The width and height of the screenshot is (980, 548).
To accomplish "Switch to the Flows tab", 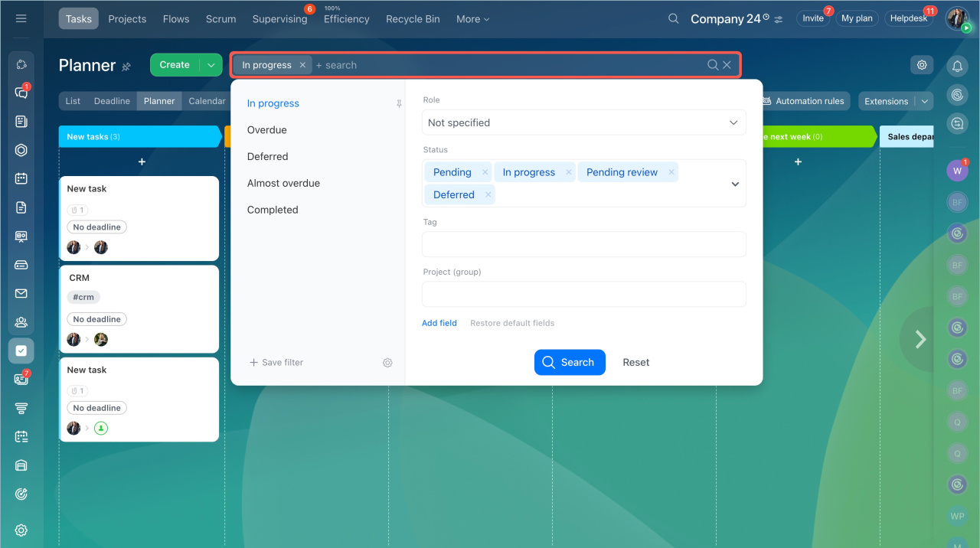I will [x=176, y=19].
